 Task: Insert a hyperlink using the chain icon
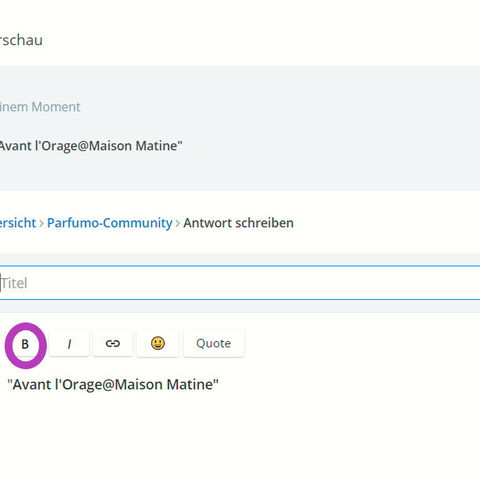[113, 344]
